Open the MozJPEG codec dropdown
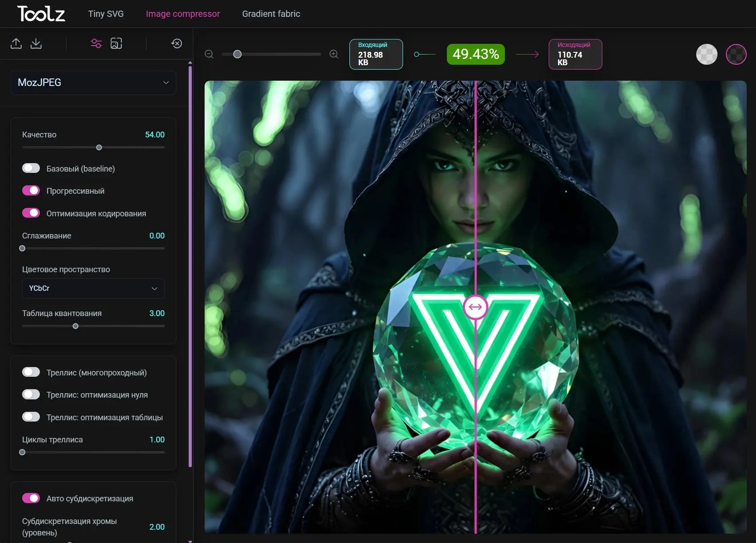This screenshot has width=756, height=543. [x=93, y=82]
